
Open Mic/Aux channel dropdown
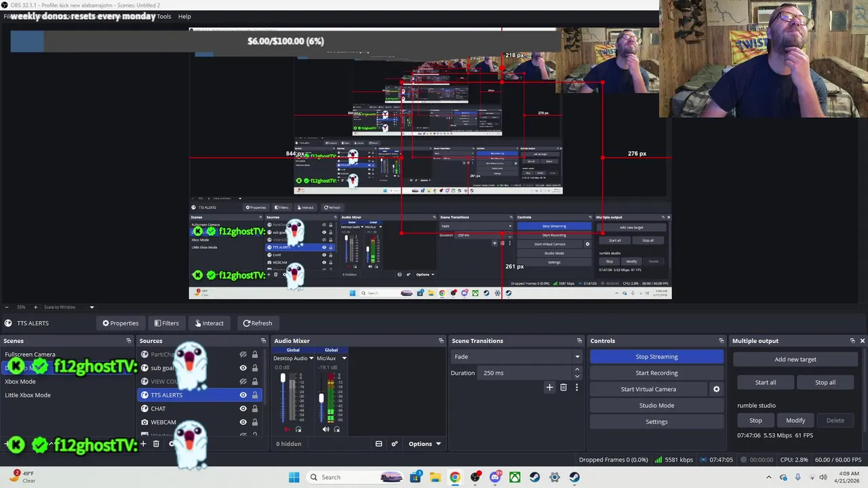[344, 358]
